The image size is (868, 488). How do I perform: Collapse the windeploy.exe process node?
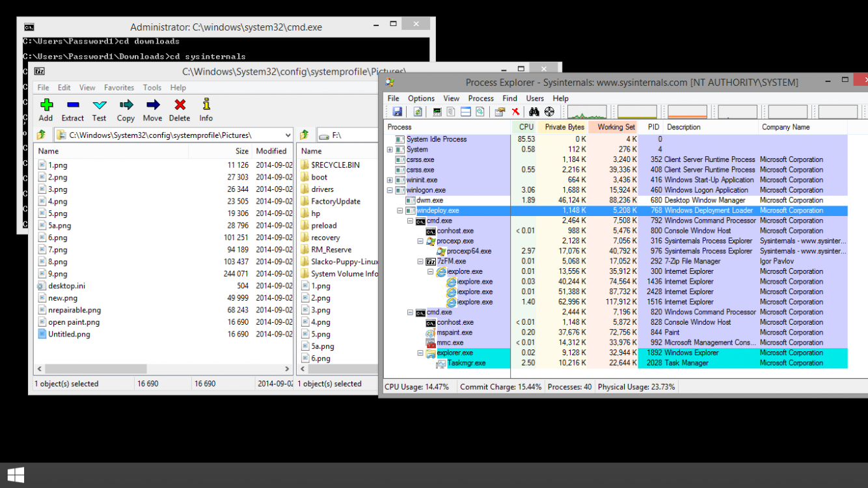[400, 210]
